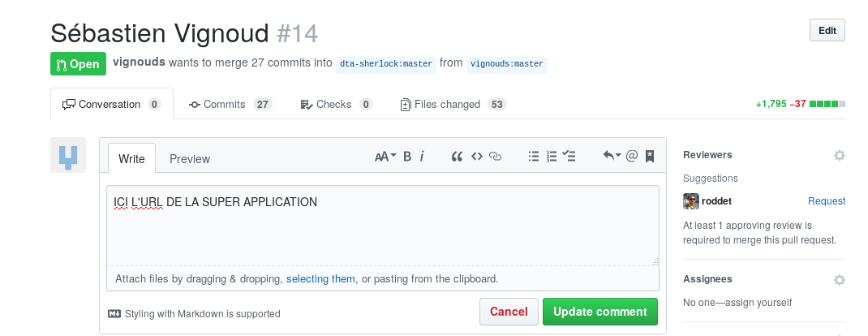The image size is (868, 336).
Task: Insert a quote using the toolbar icon
Action: click(457, 157)
